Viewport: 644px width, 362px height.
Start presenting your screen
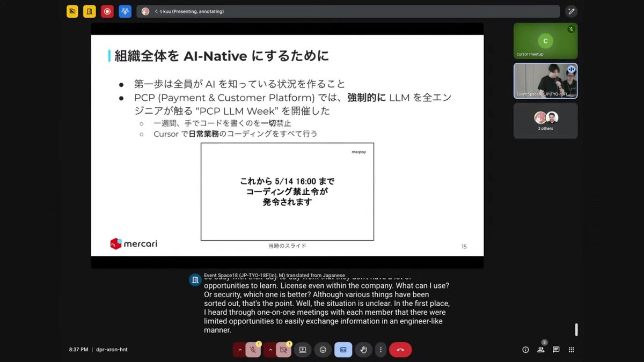302,350
